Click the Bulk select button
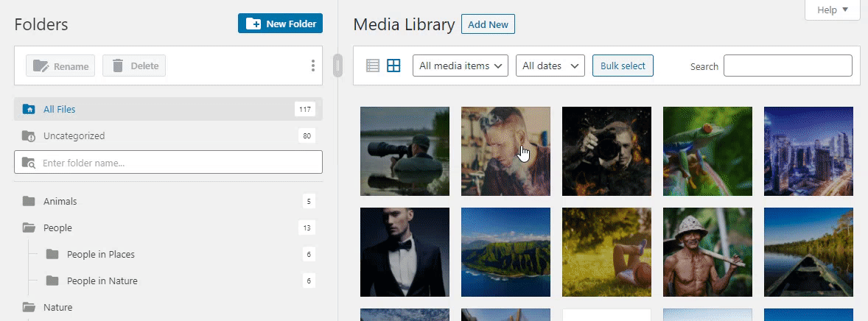Viewport: 868px width, 321px height. 623,66
